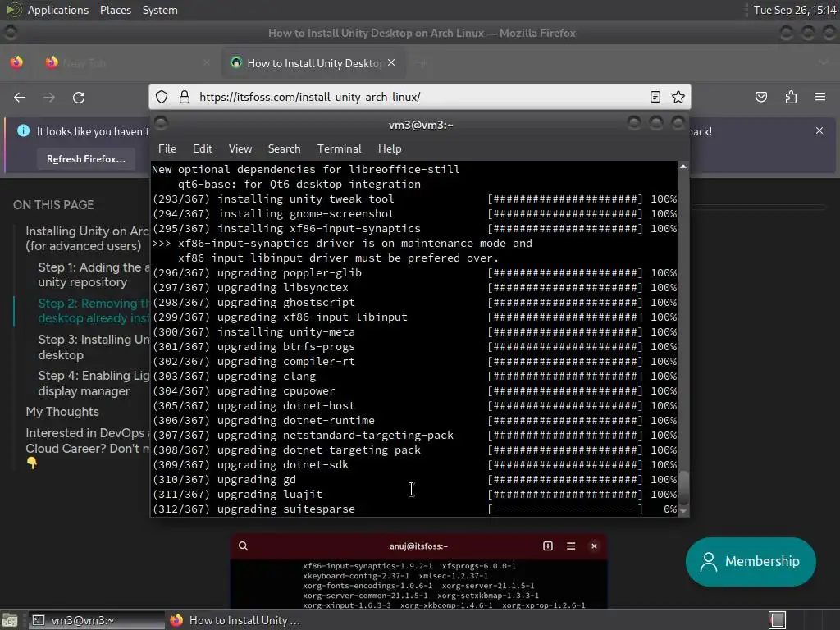Screen dimensions: 840x630
Task: Click the Membership button
Action: point(751,561)
